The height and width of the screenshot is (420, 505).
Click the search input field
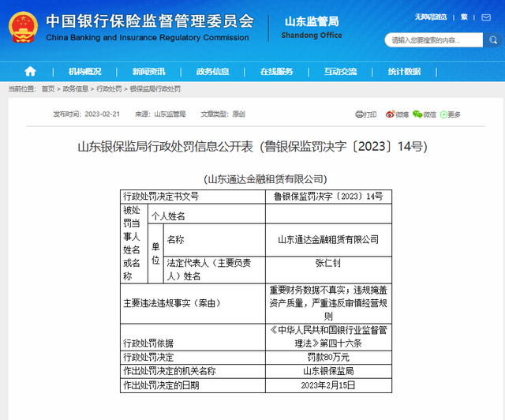point(434,40)
